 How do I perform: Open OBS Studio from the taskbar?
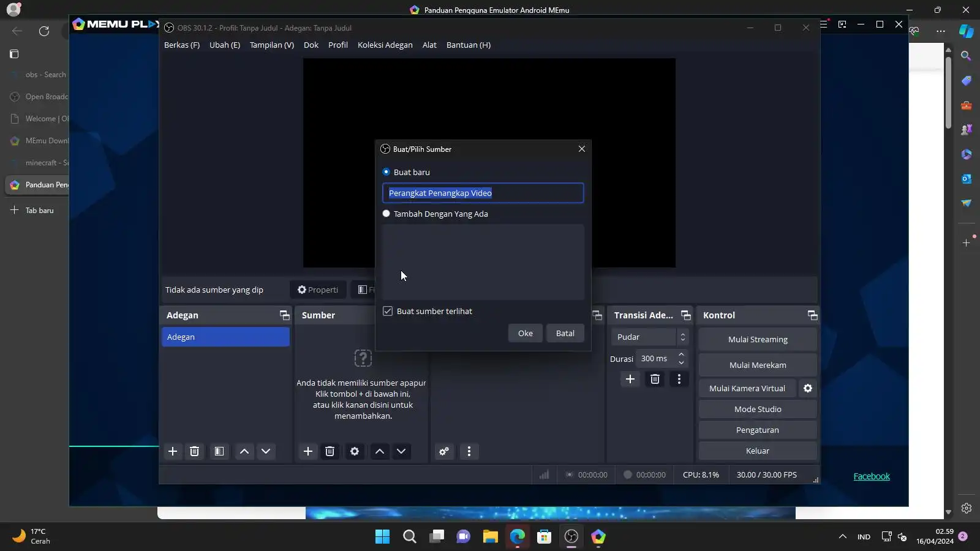tap(571, 537)
